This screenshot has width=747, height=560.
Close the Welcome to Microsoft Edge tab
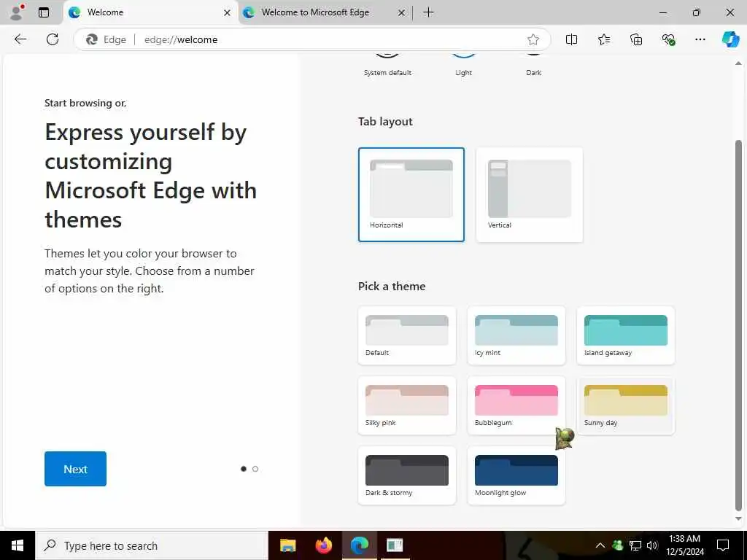tap(402, 13)
